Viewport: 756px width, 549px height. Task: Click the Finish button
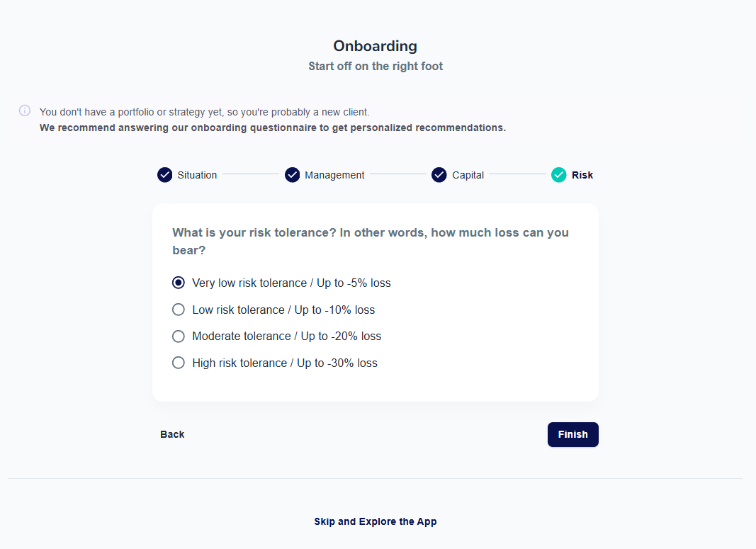572,435
